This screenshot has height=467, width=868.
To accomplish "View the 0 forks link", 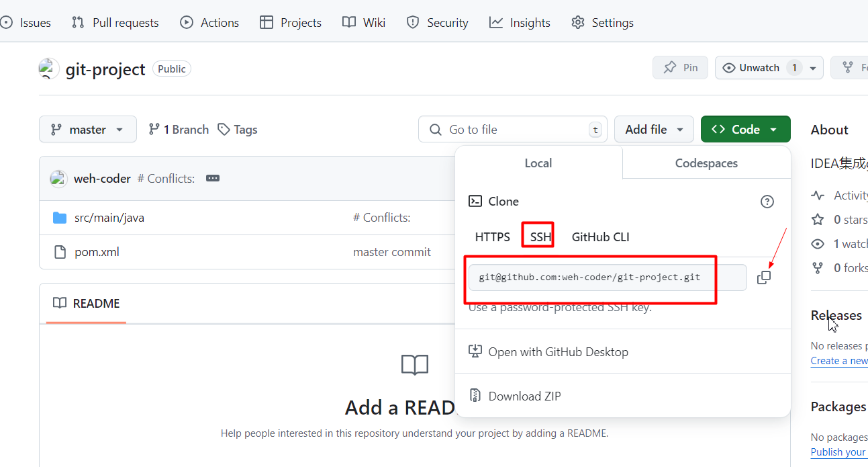I will coord(840,268).
